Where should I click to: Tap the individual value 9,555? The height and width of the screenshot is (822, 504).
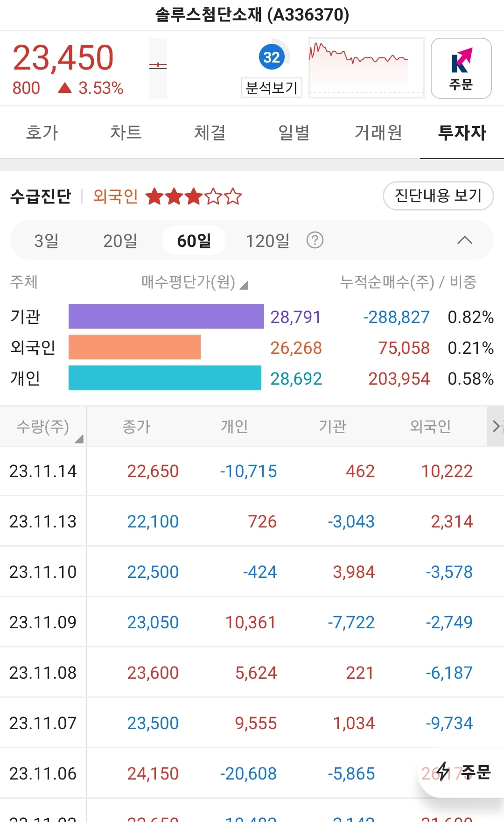(256, 724)
